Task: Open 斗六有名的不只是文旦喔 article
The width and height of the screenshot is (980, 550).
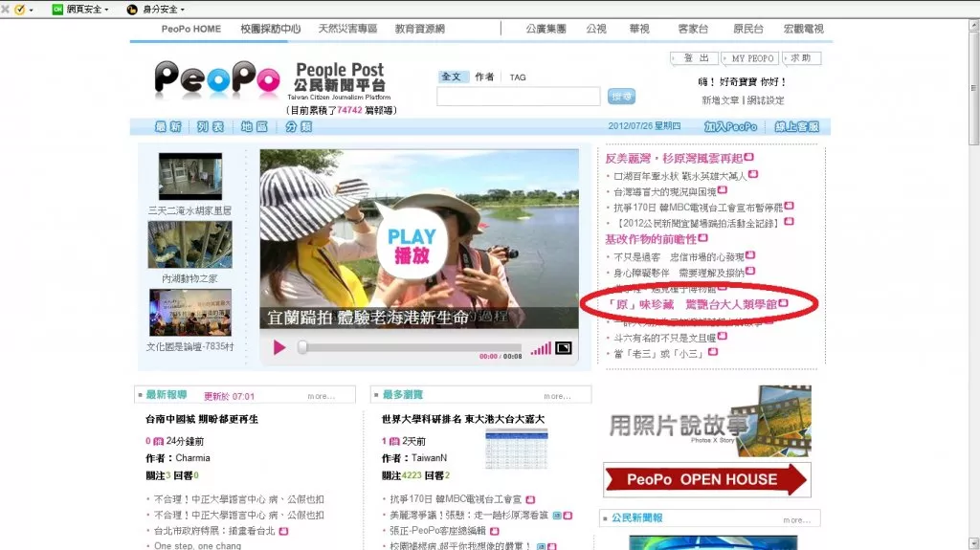Action: pyautogui.click(x=665, y=338)
